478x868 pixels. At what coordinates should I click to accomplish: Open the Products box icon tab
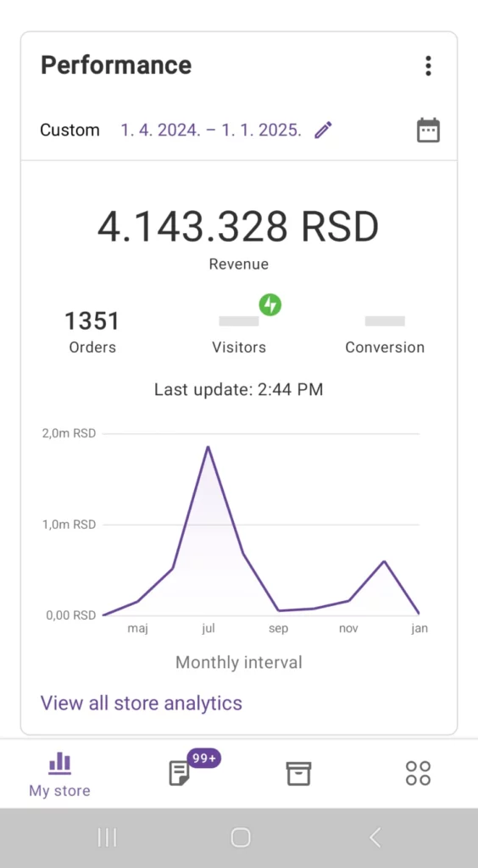pos(298,773)
